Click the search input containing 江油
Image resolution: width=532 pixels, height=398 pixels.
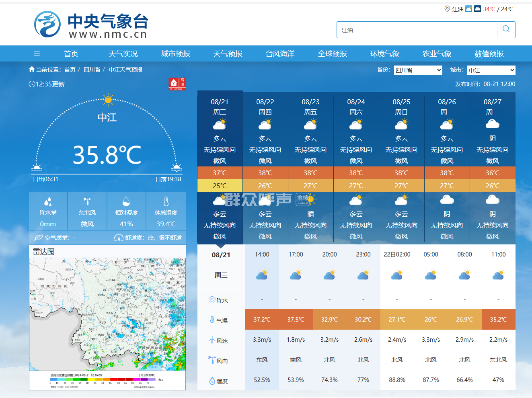pos(417,30)
